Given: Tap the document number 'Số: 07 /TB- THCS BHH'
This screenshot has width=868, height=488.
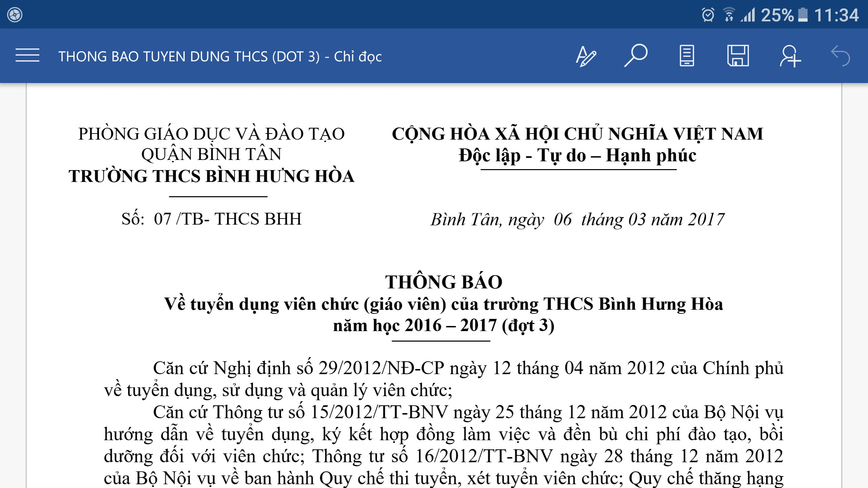Looking at the screenshot, I should pyautogui.click(x=212, y=219).
